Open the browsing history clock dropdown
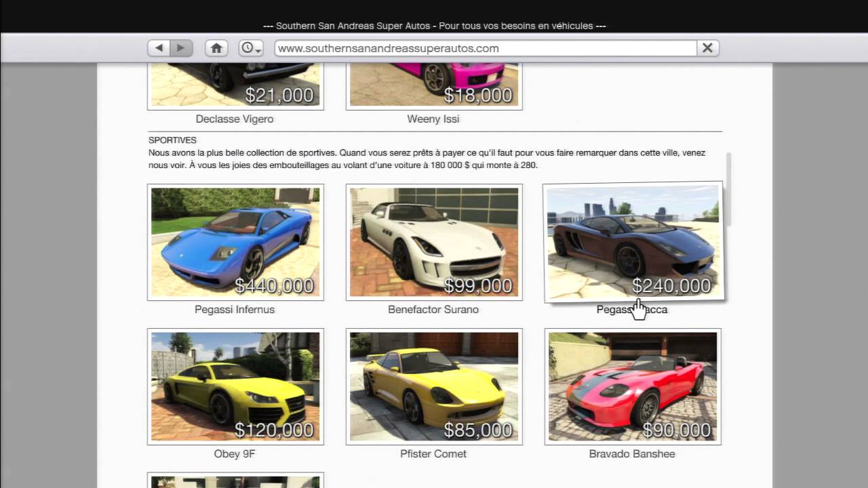Screen dimensions: 868x488 (x=251, y=48)
